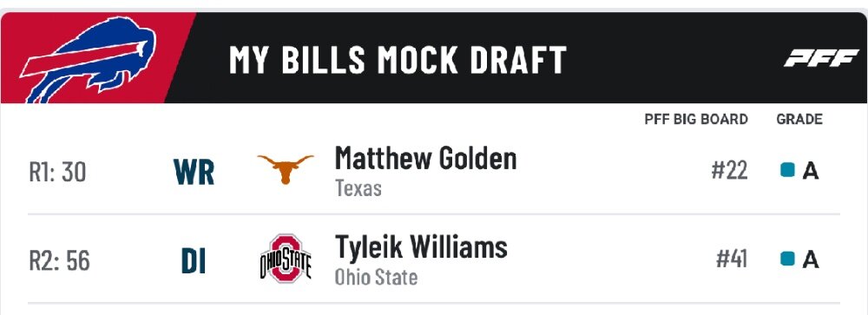Image resolution: width=868 pixels, height=315 pixels.
Task: Click the R1: 30 pick label
Action: coord(57,173)
